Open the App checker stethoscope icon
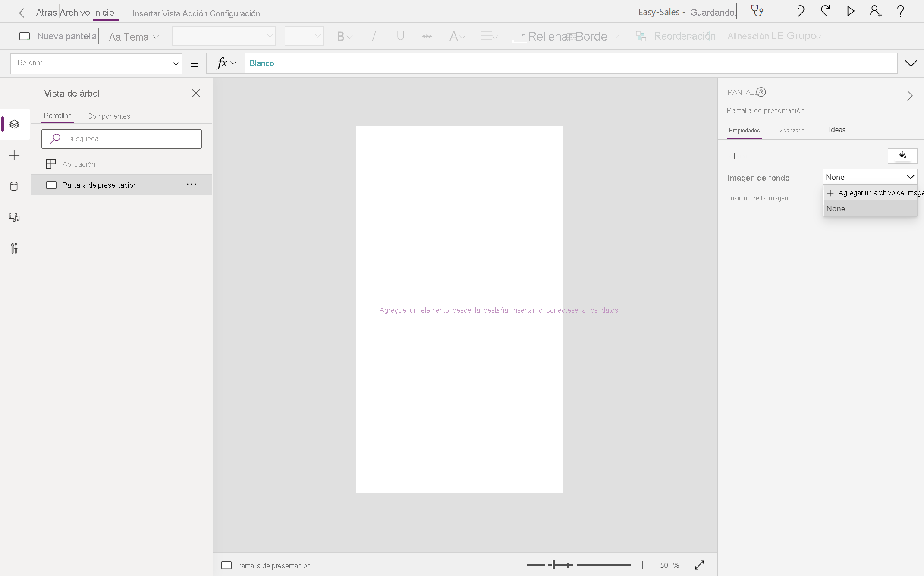The height and width of the screenshot is (576, 924). click(x=757, y=11)
